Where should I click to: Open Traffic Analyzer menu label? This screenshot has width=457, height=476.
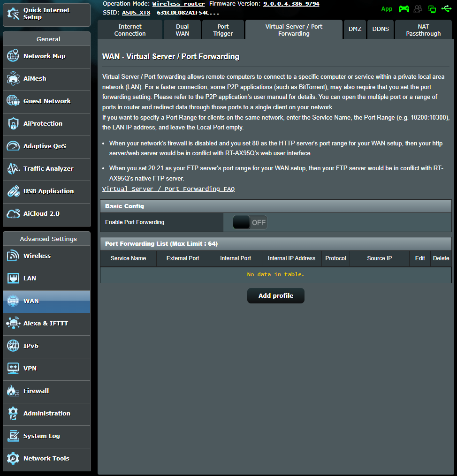coord(49,168)
